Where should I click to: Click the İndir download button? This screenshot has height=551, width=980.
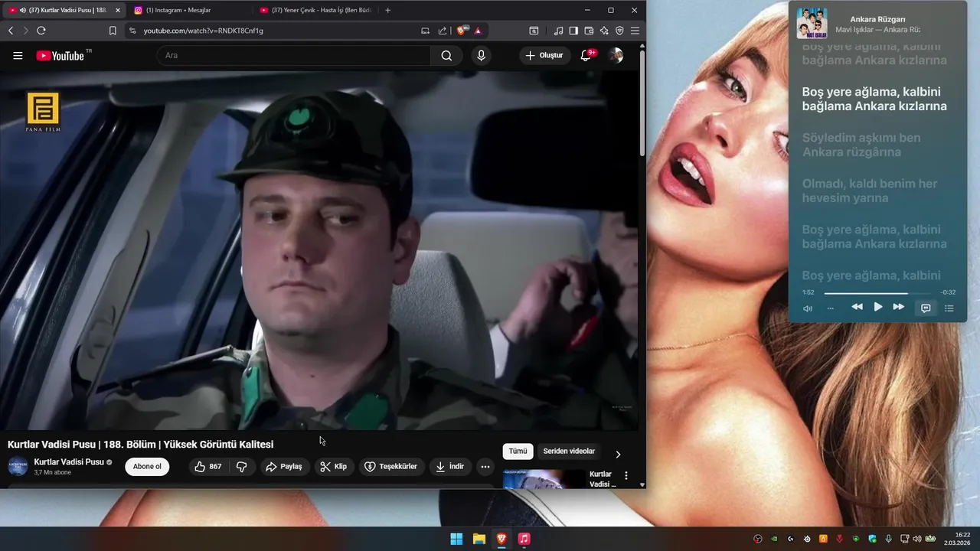pos(450,466)
